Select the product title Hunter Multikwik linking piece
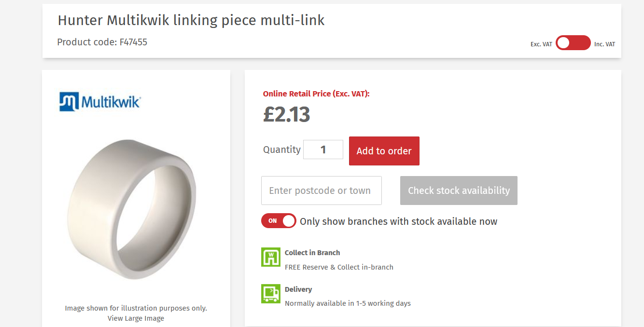Viewport: 644px width, 327px height. click(191, 20)
